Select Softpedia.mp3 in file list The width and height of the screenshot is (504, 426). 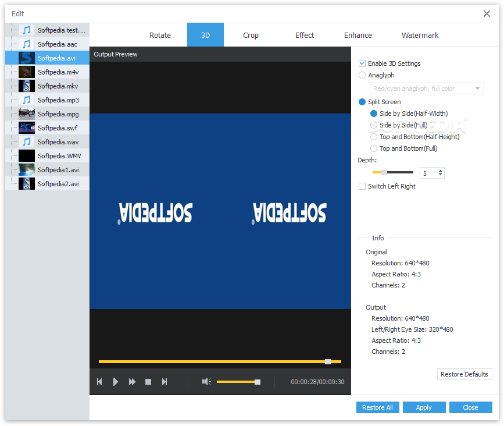tap(47, 100)
